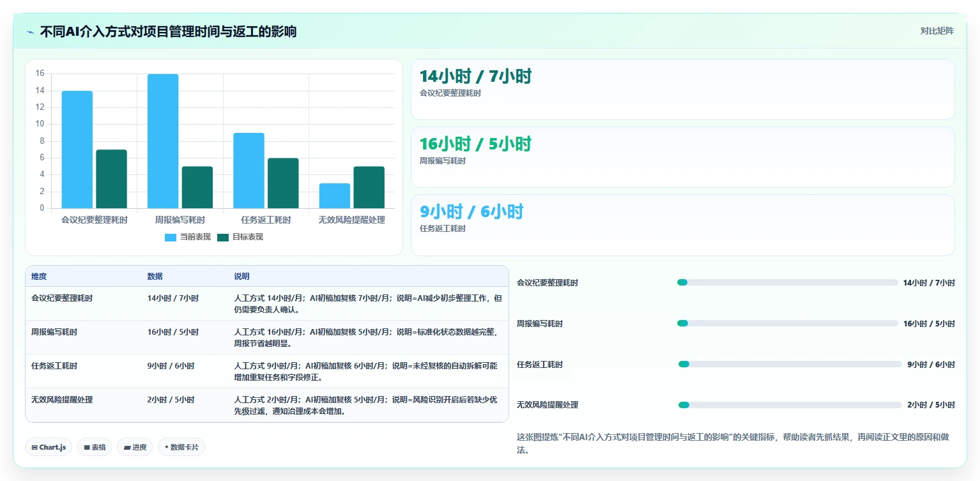Click the 目标表现 legend text
The width and height of the screenshot is (980, 481).
coord(247,237)
